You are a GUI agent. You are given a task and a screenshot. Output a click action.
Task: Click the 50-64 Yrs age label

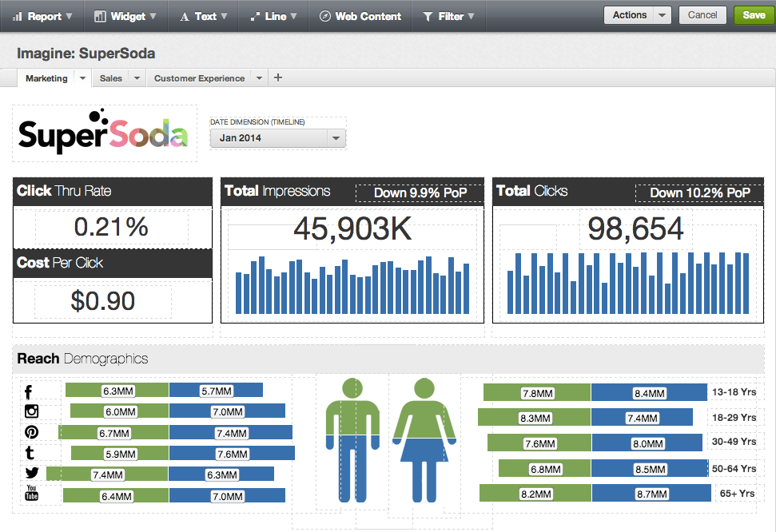(x=734, y=468)
